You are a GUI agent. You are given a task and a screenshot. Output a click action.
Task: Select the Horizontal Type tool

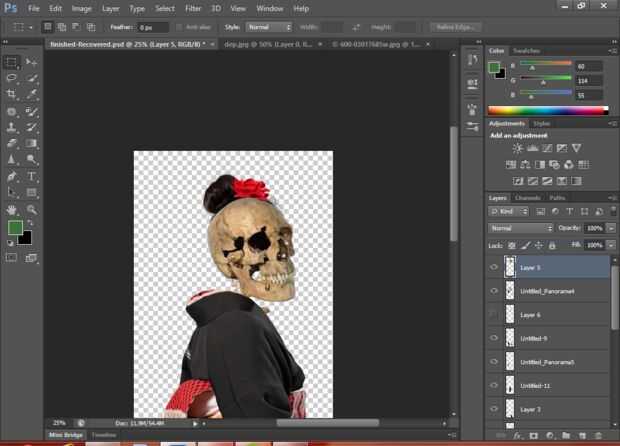pos(31,176)
